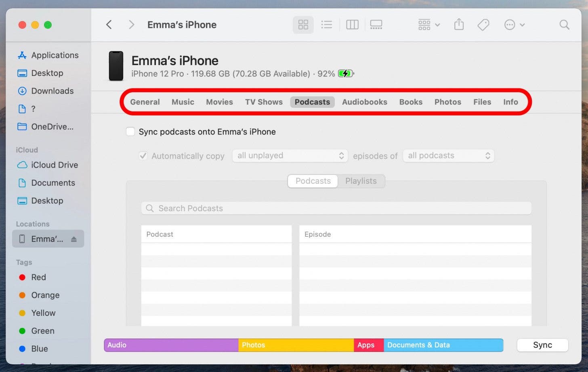The height and width of the screenshot is (372, 588).
Task: Switch to the Music tab
Action: pyautogui.click(x=183, y=102)
